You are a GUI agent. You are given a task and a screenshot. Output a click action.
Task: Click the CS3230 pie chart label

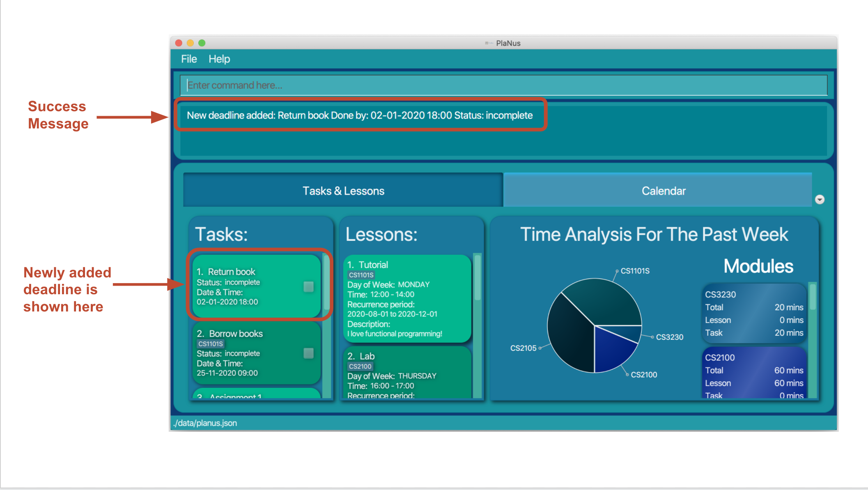pos(669,337)
